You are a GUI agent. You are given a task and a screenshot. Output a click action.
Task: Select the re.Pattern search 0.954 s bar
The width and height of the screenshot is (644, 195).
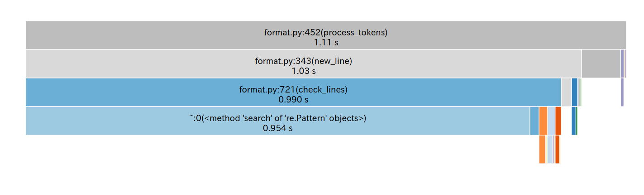pyautogui.click(x=278, y=121)
